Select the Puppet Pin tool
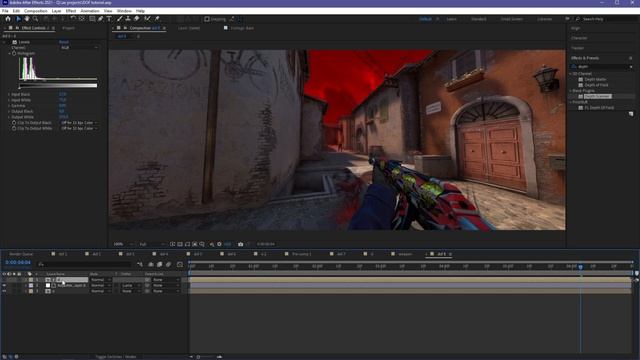 coord(157,19)
